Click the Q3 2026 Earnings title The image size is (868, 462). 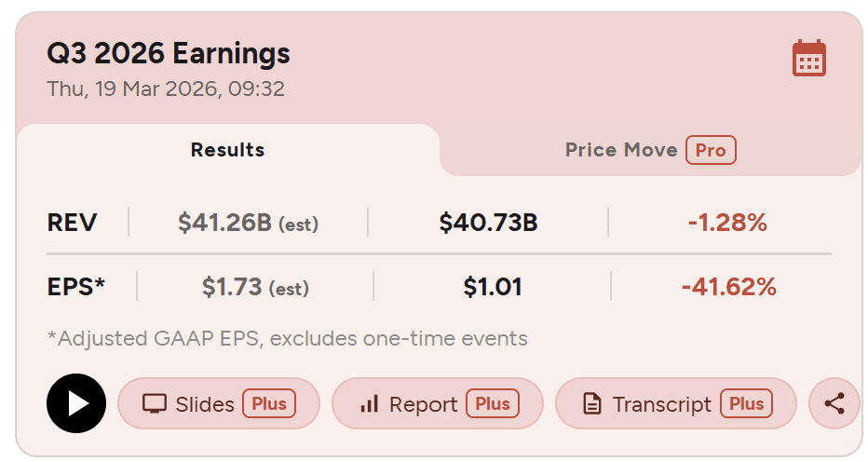(x=169, y=54)
